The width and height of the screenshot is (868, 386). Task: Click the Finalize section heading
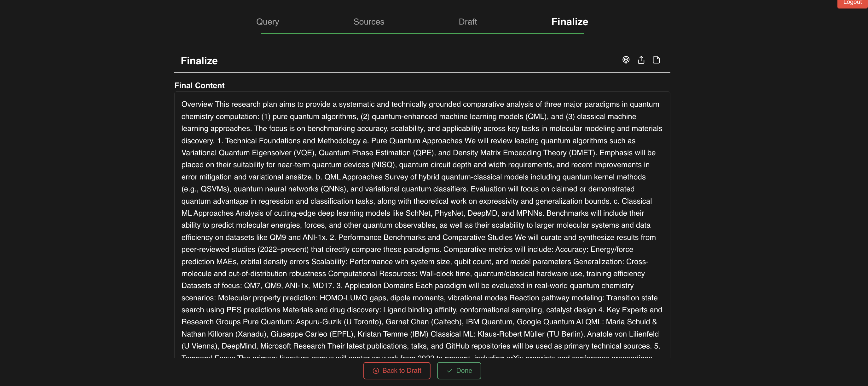(x=199, y=61)
